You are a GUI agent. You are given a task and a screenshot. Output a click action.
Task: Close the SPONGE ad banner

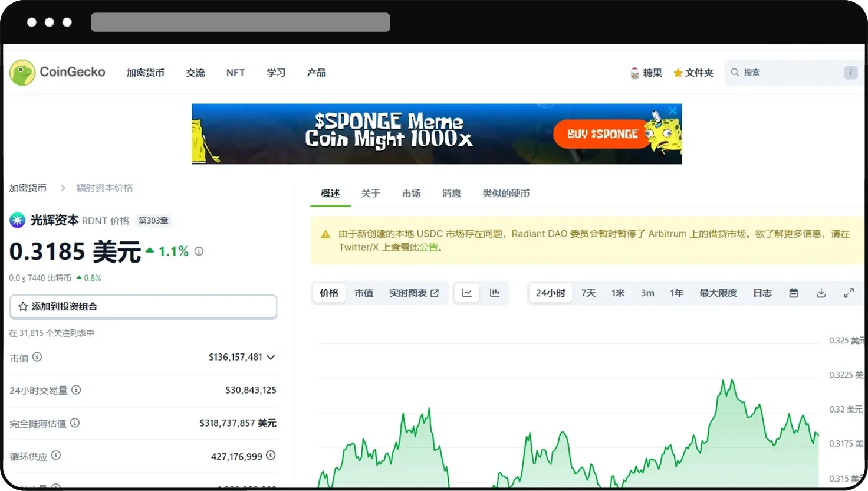click(673, 110)
